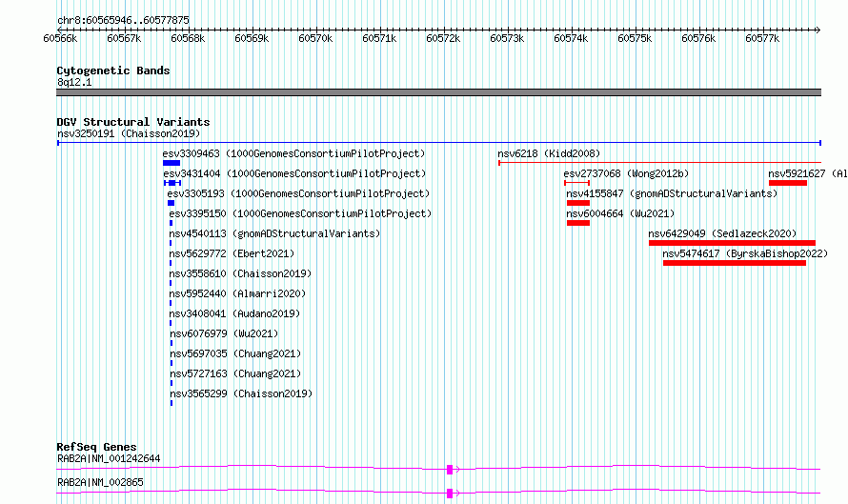Click the 60566k ruler position

tap(60, 38)
